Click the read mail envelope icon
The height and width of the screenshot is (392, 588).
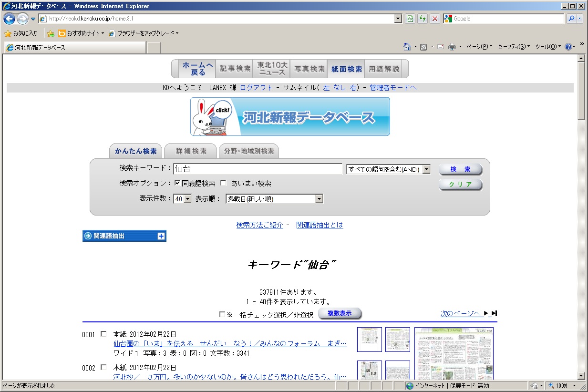pos(441,47)
